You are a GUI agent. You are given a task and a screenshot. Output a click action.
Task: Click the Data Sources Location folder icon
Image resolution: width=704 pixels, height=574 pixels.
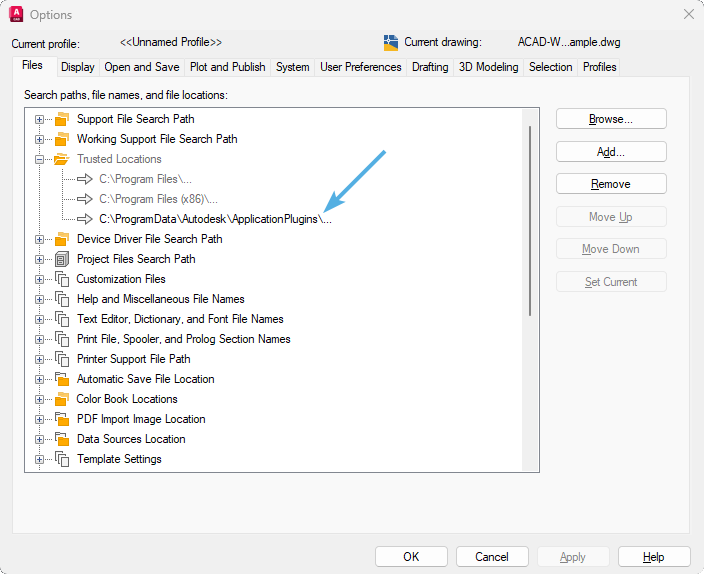point(62,439)
